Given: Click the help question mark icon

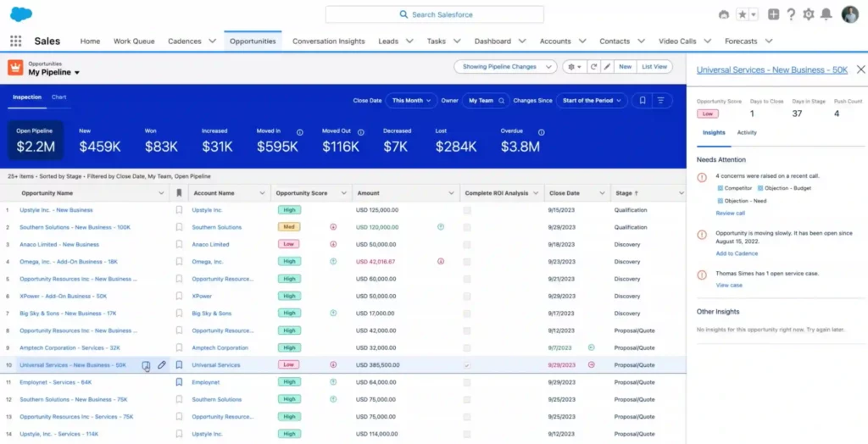Looking at the screenshot, I should pyautogui.click(x=790, y=14).
